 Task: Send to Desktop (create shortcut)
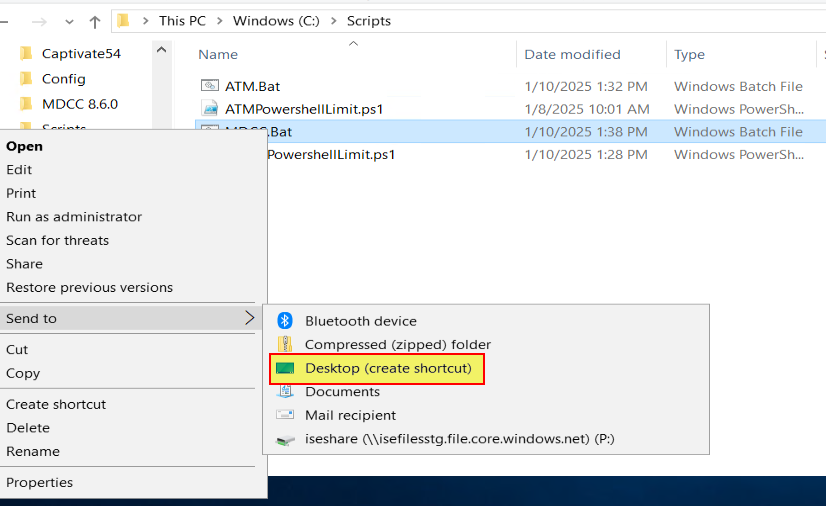point(388,368)
